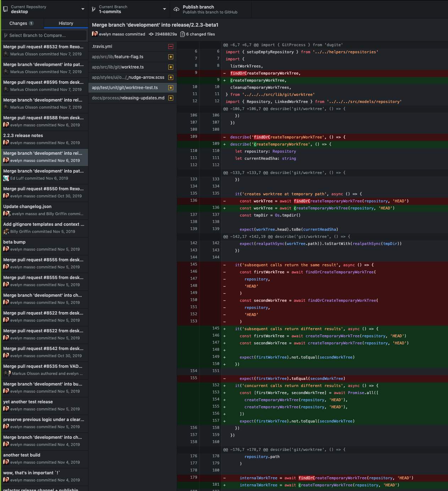Select the "beta bump" commit
The width and height of the screenshot is (448, 491).
pos(44,246)
